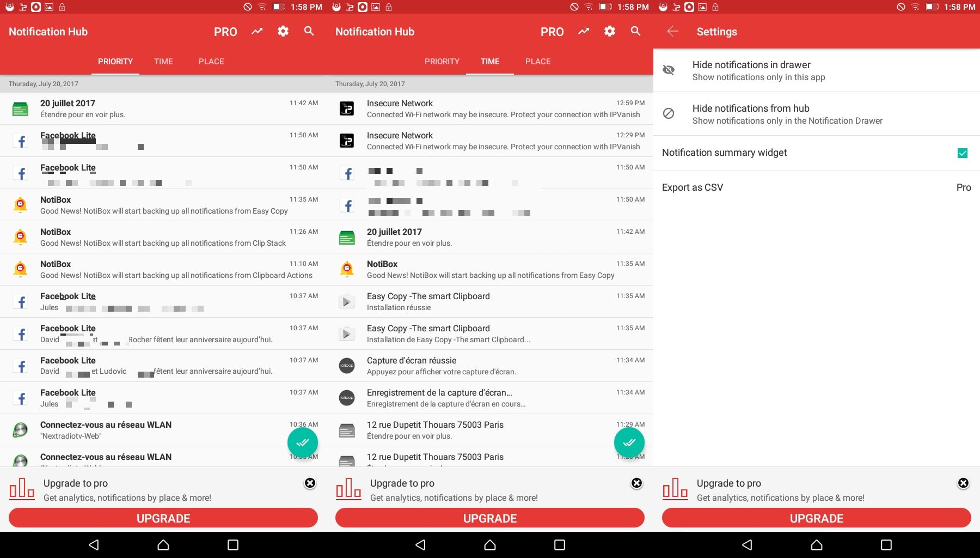Open analytics trend icon in middle screen header
This screenshot has height=558, width=980.
pyautogui.click(x=584, y=32)
